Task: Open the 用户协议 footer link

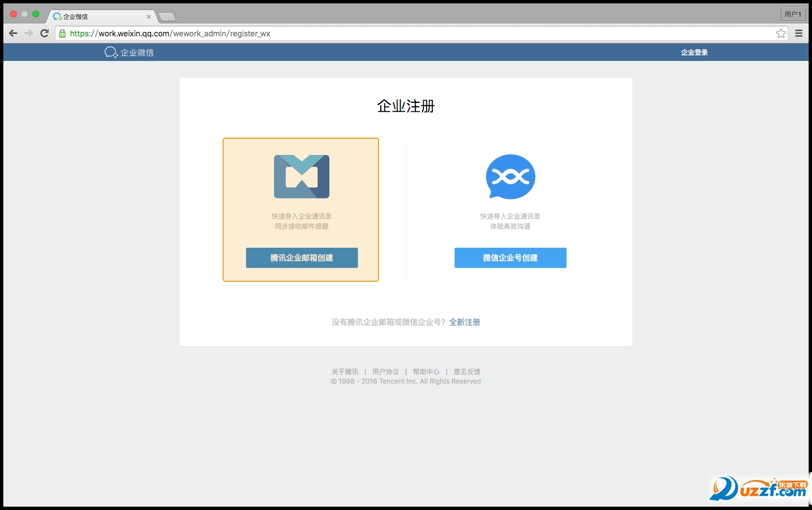Action: point(386,372)
